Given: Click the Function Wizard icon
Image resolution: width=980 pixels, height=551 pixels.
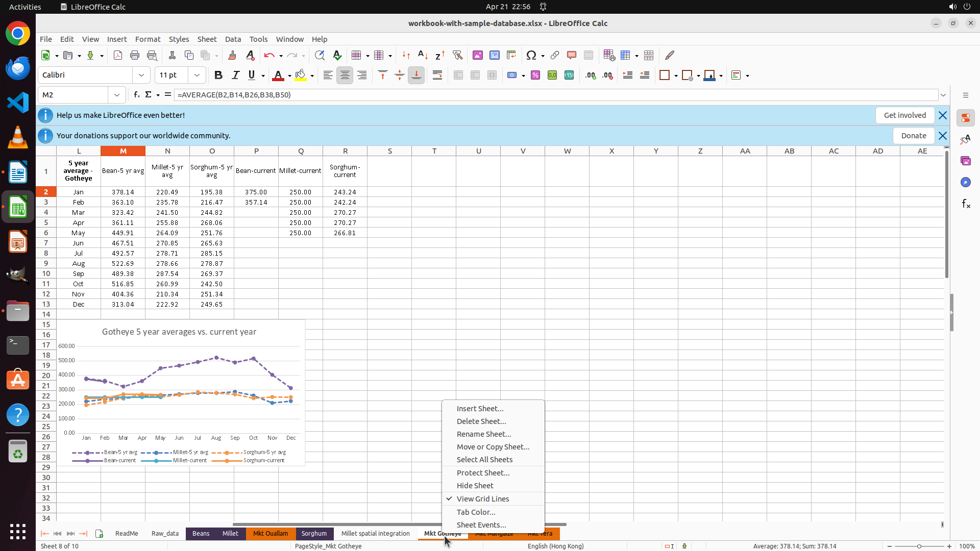Looking at the screenshot, I should pos(136,95).
